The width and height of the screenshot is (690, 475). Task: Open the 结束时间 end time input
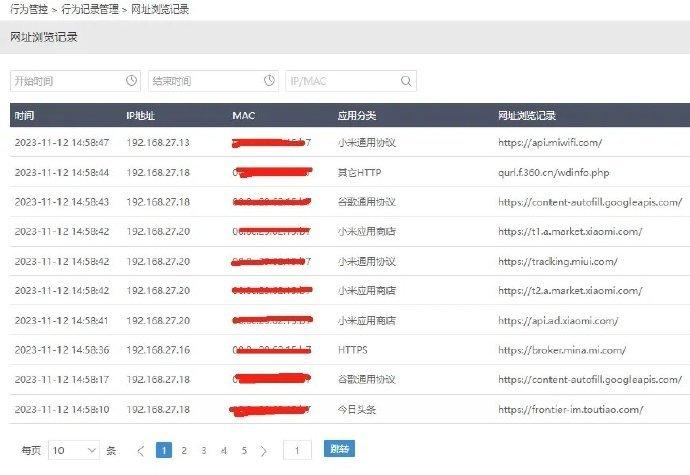(213, 81)
